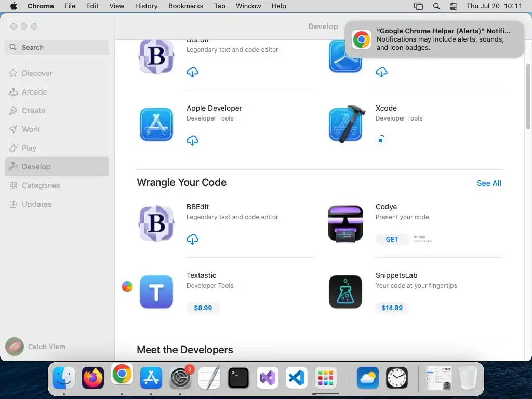532x399 pixels.
Task: Select Develop in sidebar
Action: point(57,167)
